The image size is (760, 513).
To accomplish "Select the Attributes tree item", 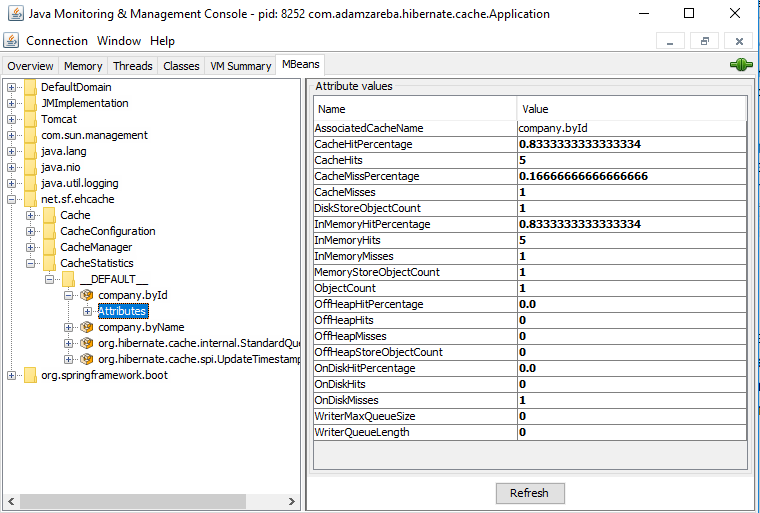I will 122,311.
